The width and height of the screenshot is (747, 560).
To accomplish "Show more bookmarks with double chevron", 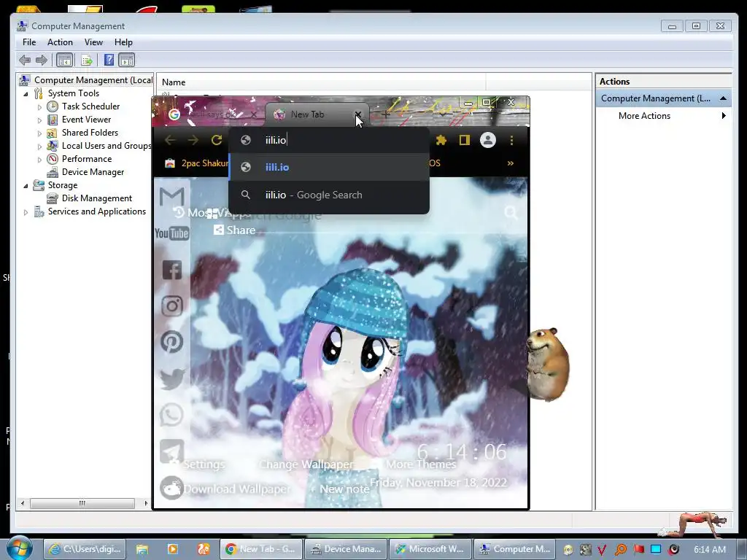I will coord(510,163).
